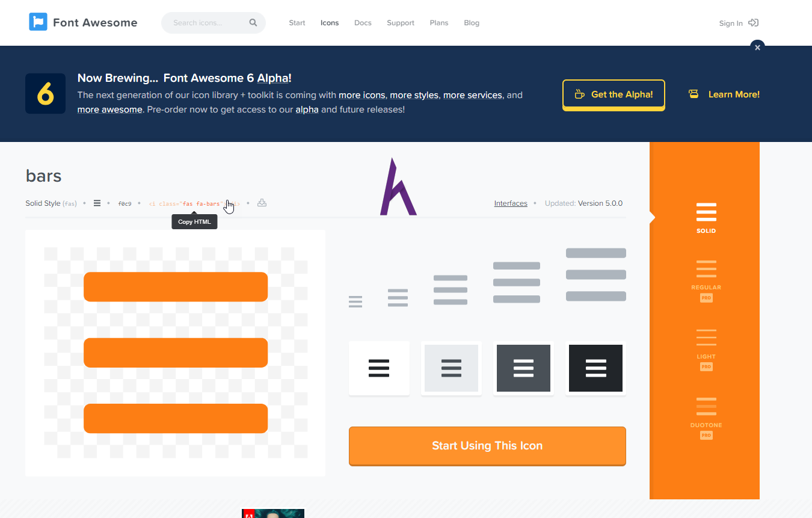Viewport: 812px width, 518px height.
Task: Click Start Using This Icon button
Action: tap(487, 446)
